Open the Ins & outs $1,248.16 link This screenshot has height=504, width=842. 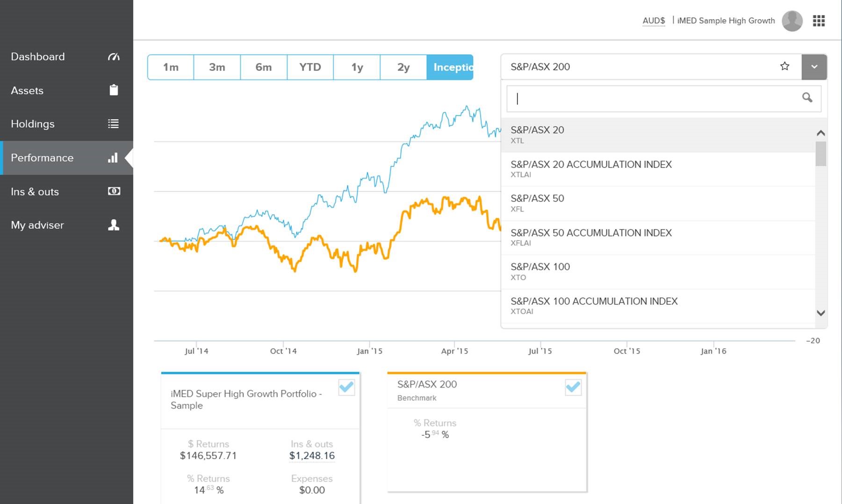(312, 456)
